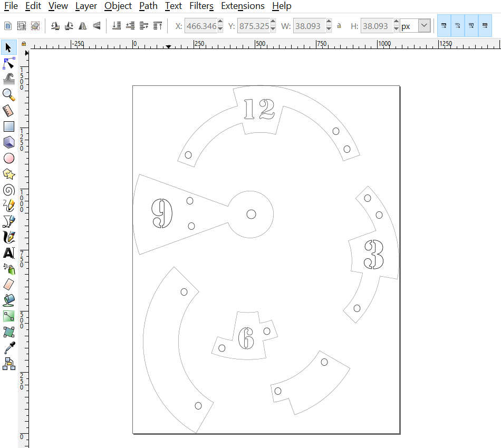This screenshot has height=448, width=501.
Task: Click the Raise selection to top button
Action: [x=158, y=25]
